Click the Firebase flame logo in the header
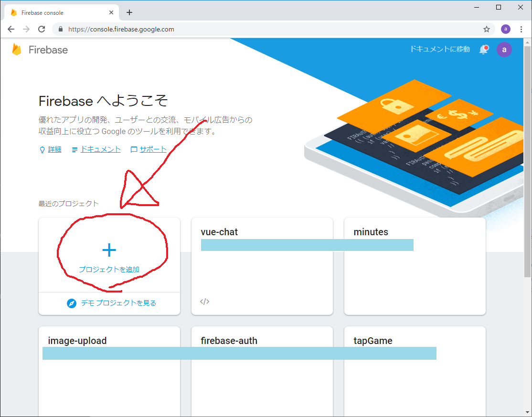 point(16,50)
